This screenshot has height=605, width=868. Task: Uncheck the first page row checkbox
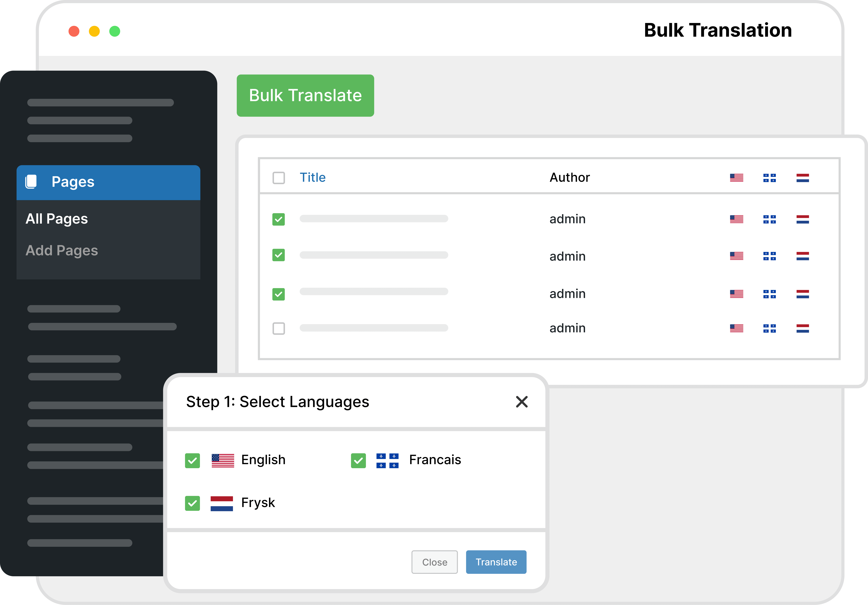coord(279,219)
